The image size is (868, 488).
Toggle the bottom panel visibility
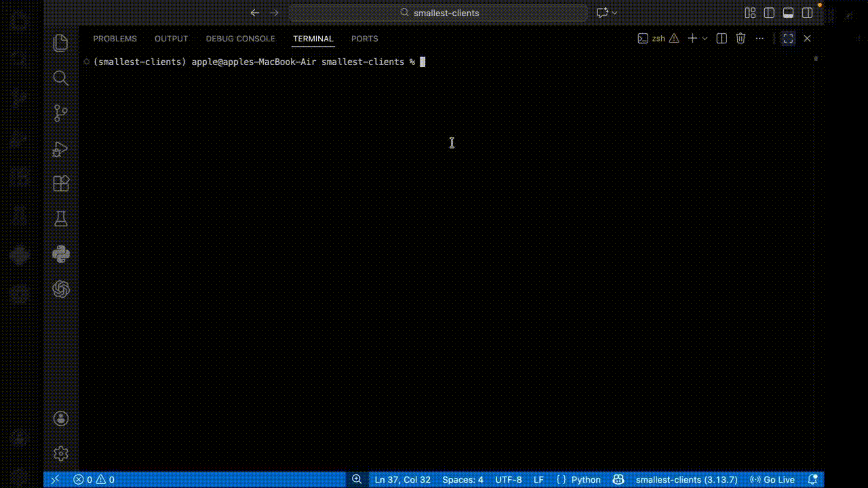[x=788, y=13]
